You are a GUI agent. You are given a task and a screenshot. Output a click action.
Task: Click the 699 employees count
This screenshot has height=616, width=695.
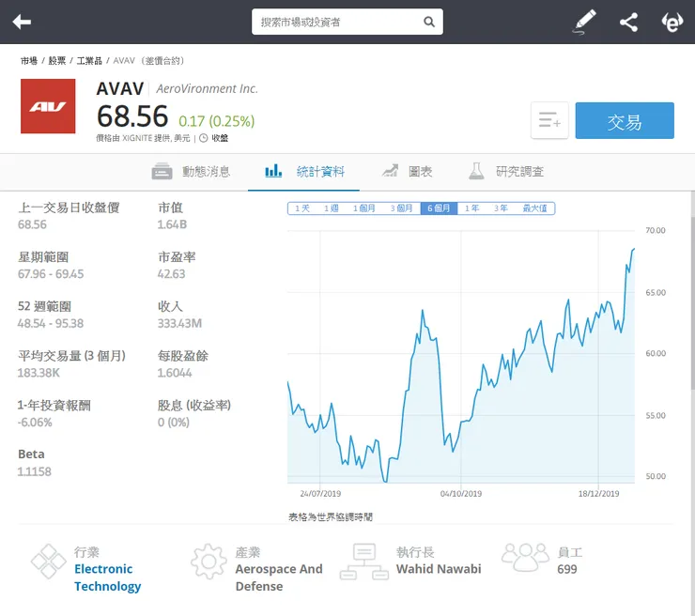(567, 569)
